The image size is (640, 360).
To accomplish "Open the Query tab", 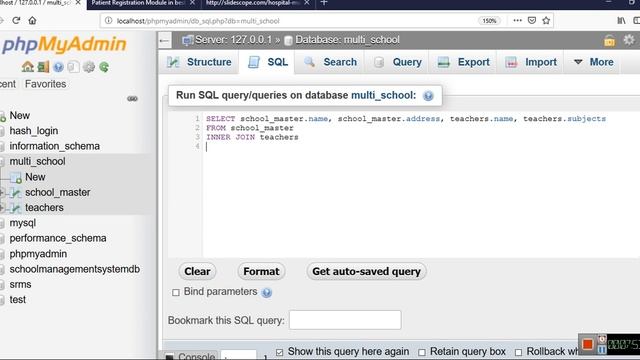I will click(398, 62).
